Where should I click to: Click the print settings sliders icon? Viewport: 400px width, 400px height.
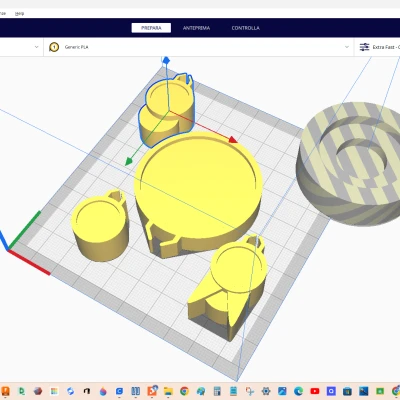coord(364,47)
